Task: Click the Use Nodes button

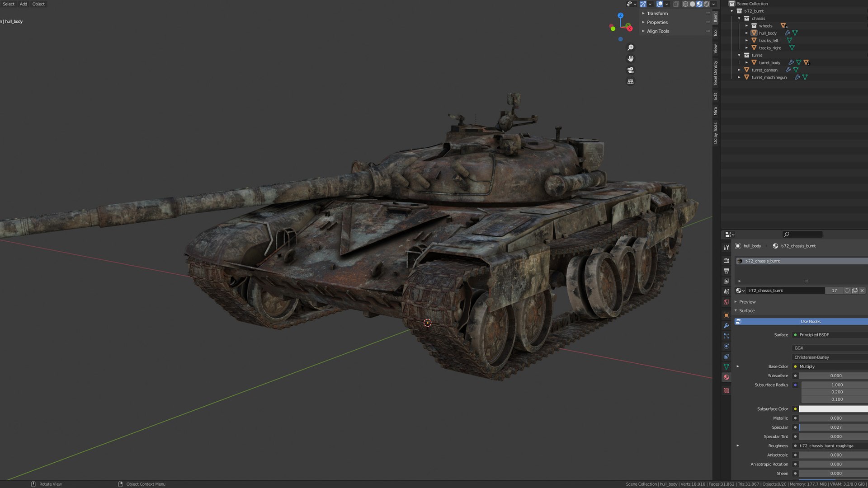Action: [x=802, y=322]
